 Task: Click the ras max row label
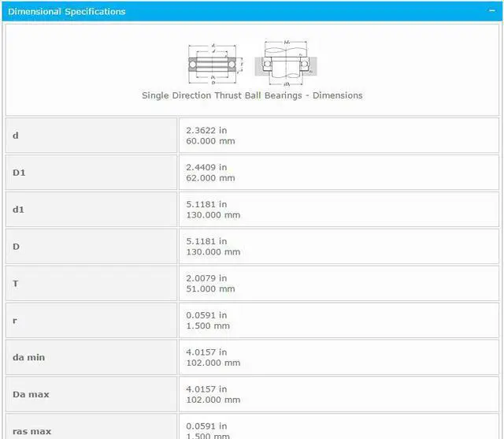click(x=31, y=431)
